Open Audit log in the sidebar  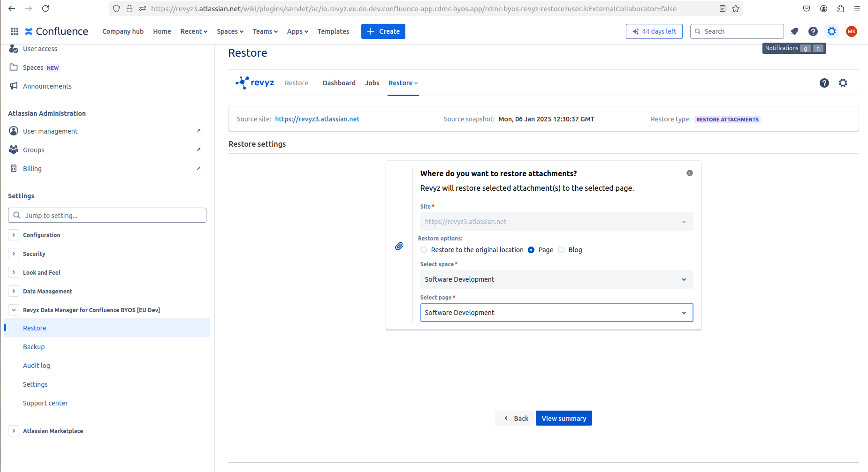(36, 366)
